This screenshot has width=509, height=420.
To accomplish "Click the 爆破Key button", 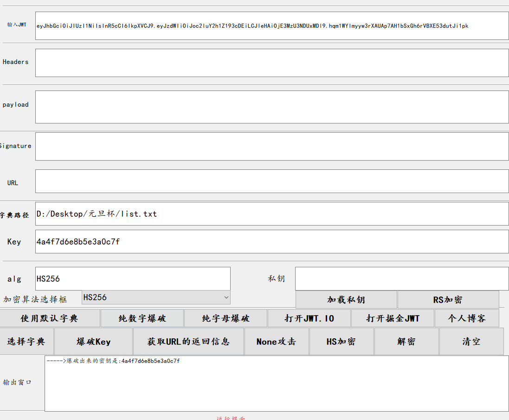I will [93, 342].
